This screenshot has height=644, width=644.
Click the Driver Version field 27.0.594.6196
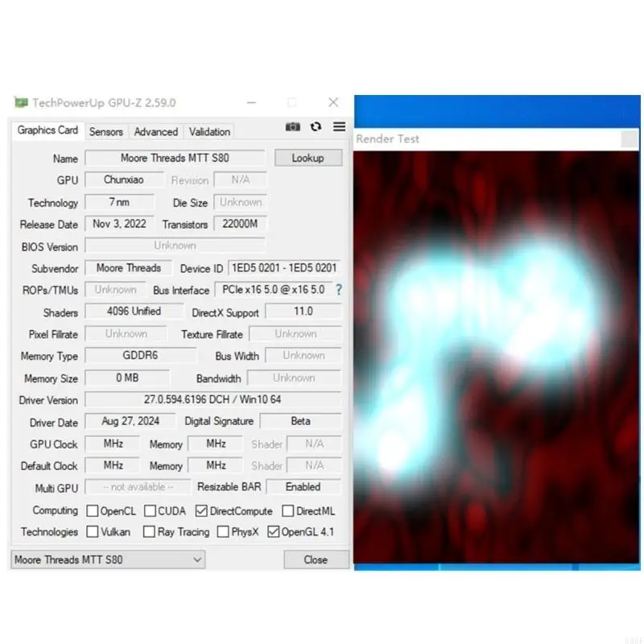(213, 399)
